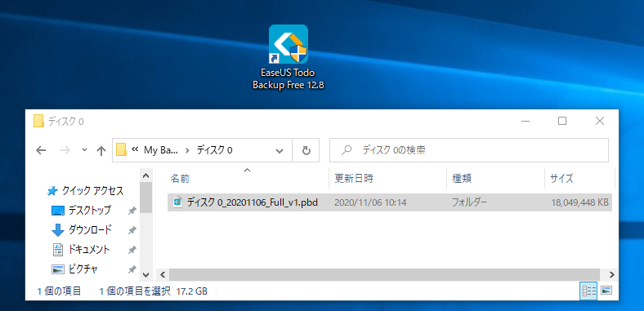Click the フォルダー type cell
644x311 pixels.
click(469, 202)
